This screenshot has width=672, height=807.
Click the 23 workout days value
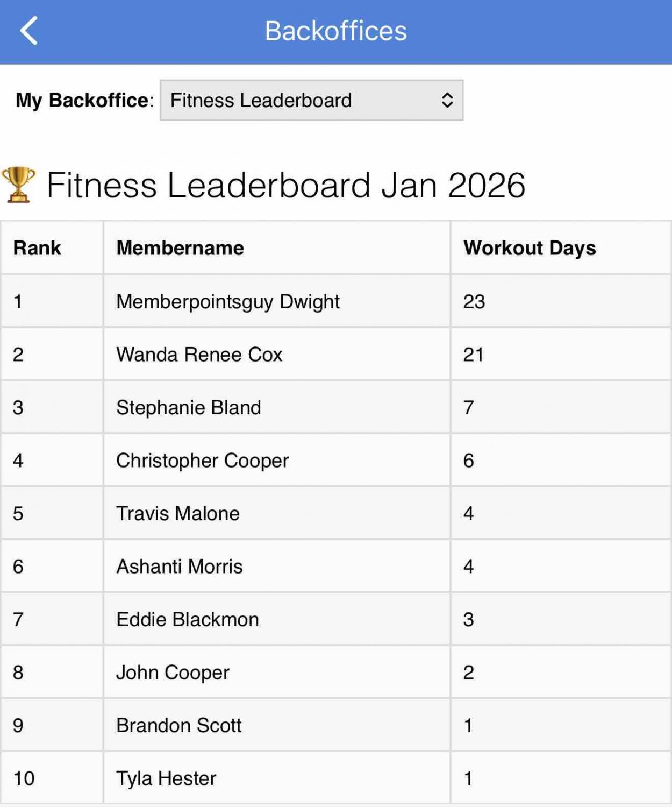[474, 301]
